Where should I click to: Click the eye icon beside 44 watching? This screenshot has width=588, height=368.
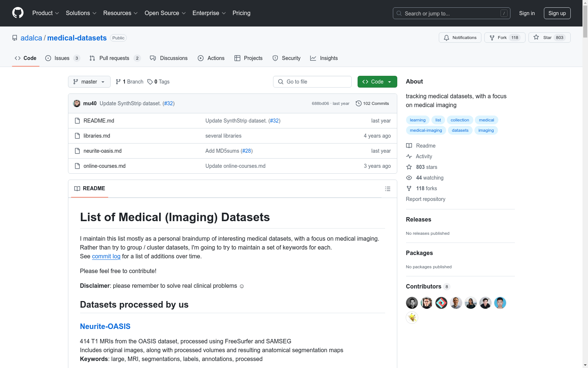[x=409, y=178]
